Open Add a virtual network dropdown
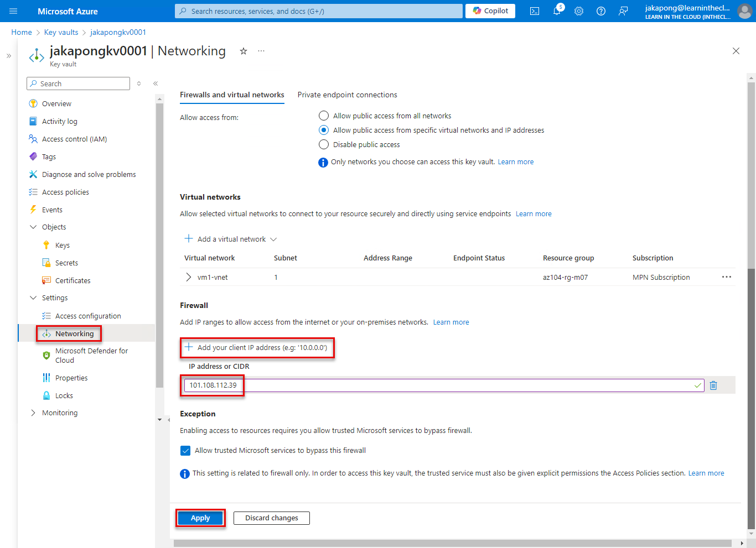 pyautogui.click(x=230, y=239)
